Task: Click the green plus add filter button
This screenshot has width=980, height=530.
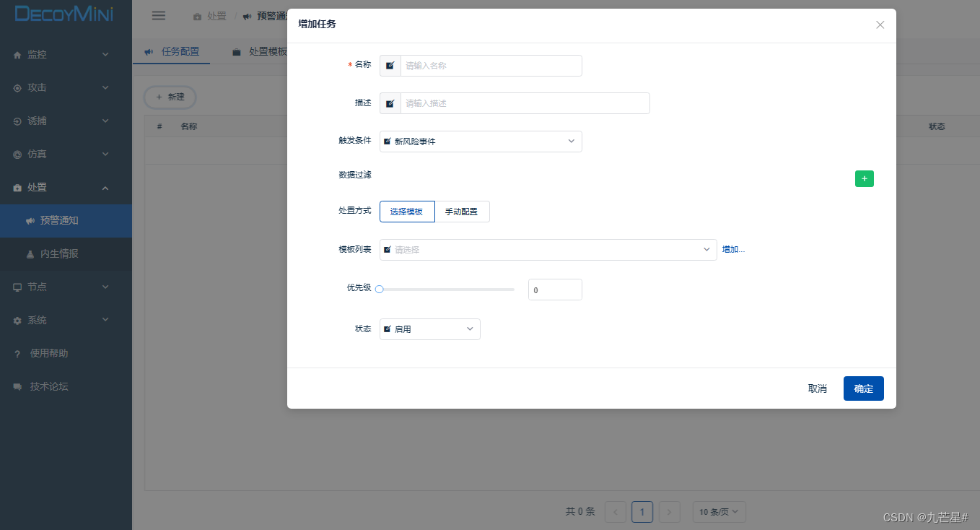Action: [865, 178]
